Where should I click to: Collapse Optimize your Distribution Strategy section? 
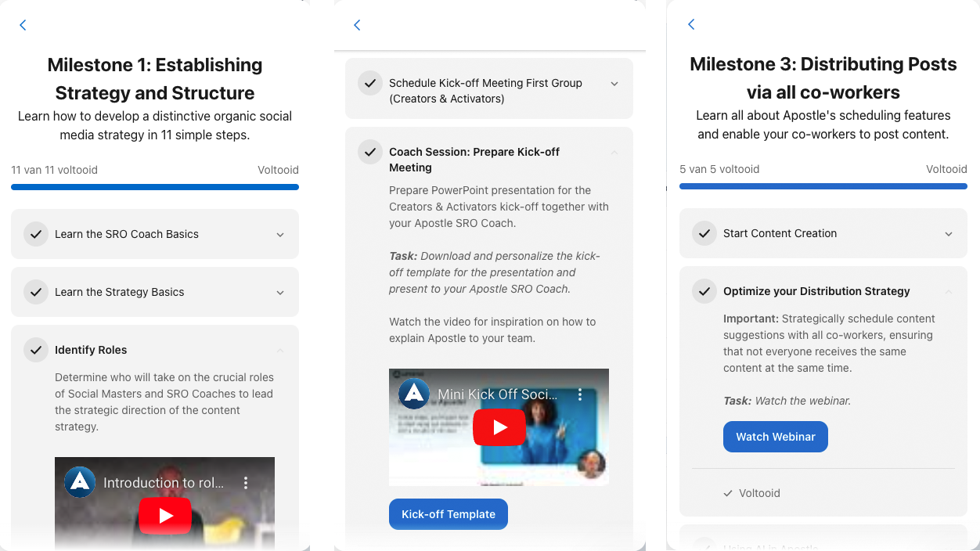tap(949, 291)
